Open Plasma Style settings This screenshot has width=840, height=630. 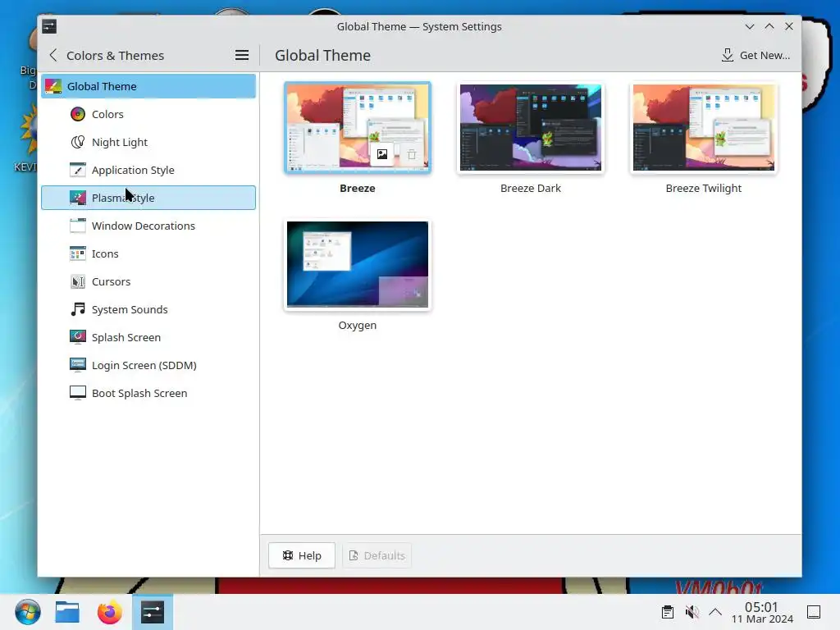148,198
